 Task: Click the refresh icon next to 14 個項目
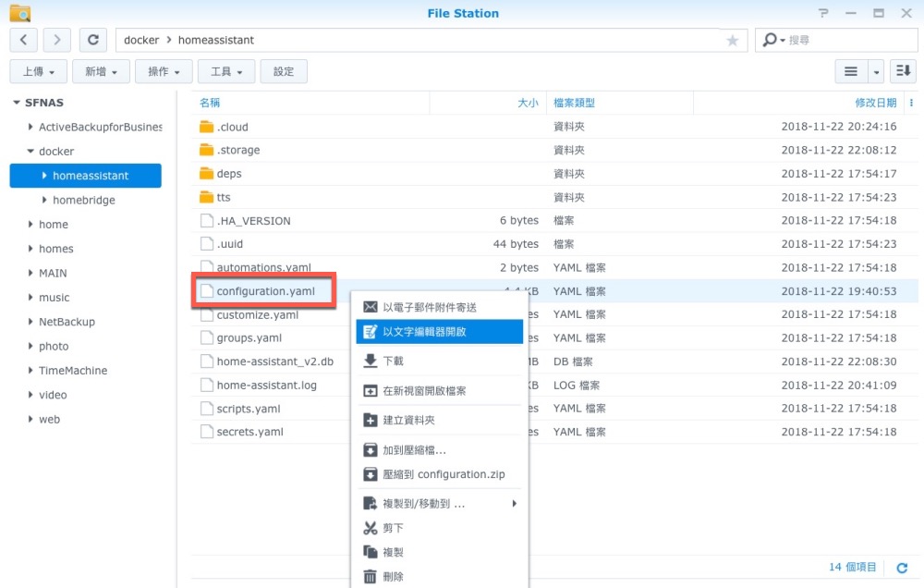tap(902, 568)
